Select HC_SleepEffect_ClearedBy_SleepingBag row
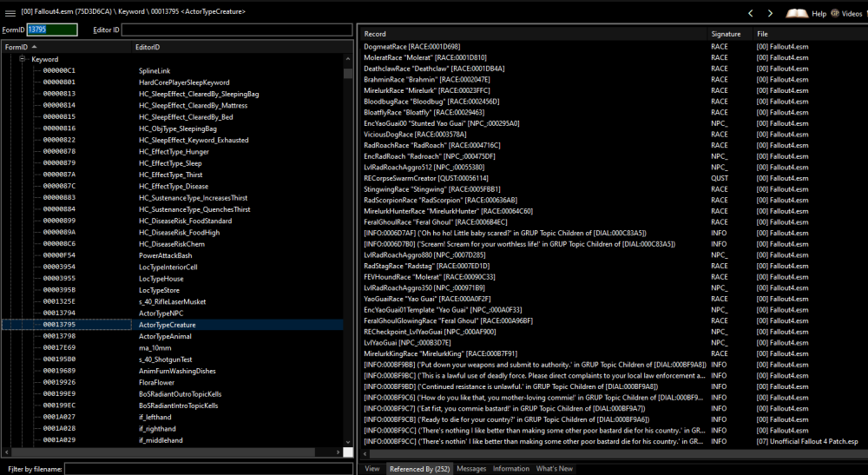The width and height of the screenshot is (868, 475). pos(173,94)
